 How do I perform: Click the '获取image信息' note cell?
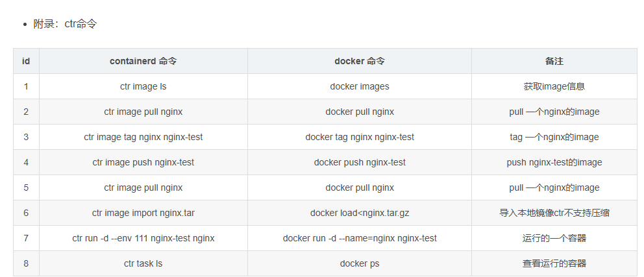554,86
